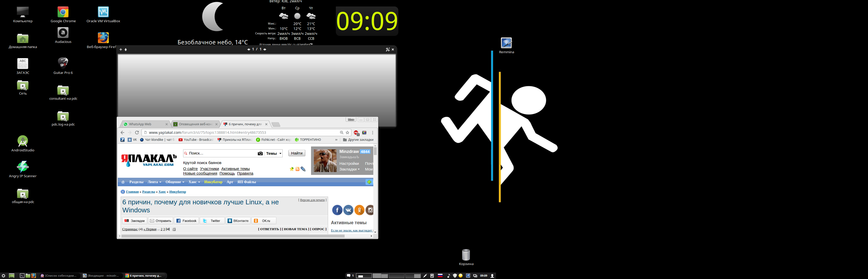Viewport: 868px width, 279px height.
Task: Switch to the WhatsApp Web tab
Action: pos(145,124)
